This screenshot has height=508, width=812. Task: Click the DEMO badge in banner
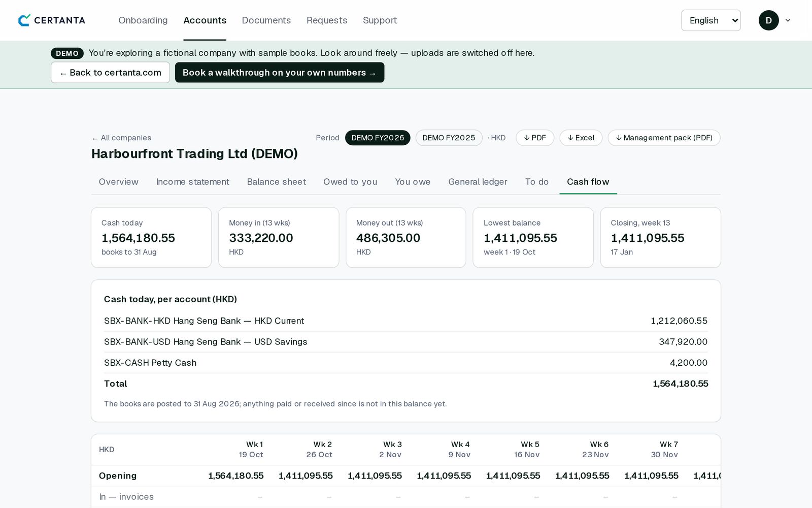(67, 53)
